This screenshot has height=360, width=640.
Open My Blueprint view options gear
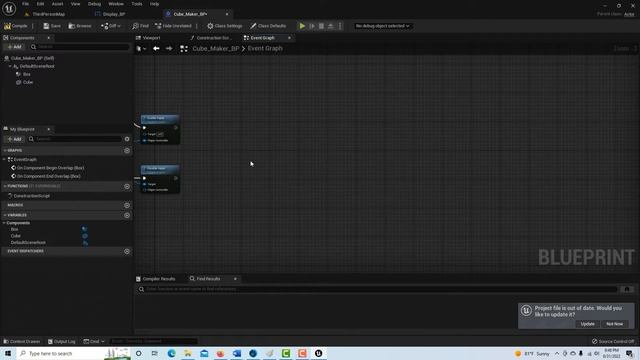127,139
